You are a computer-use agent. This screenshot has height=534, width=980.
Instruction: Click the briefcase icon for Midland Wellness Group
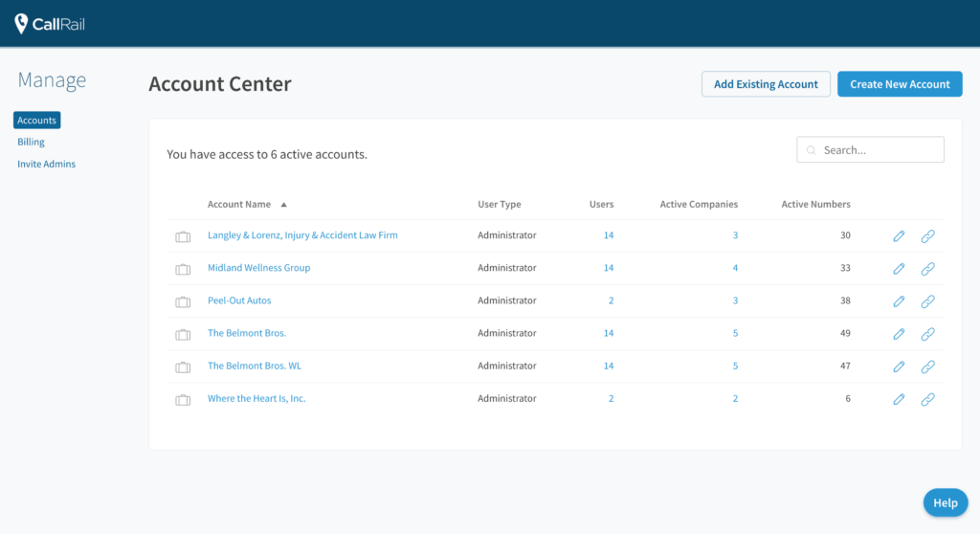[183, 269]
